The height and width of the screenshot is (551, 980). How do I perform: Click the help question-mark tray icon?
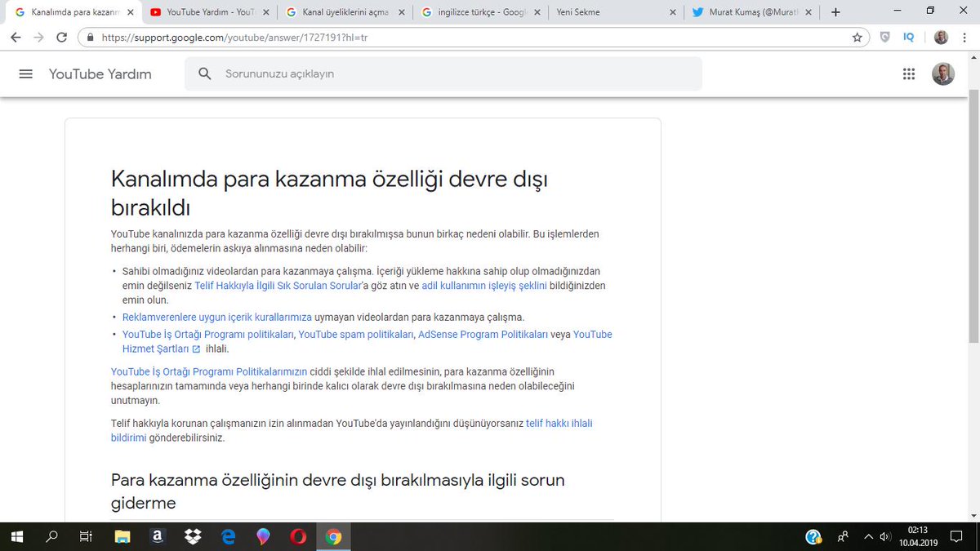pyautogui.click(x=813, y=536)
